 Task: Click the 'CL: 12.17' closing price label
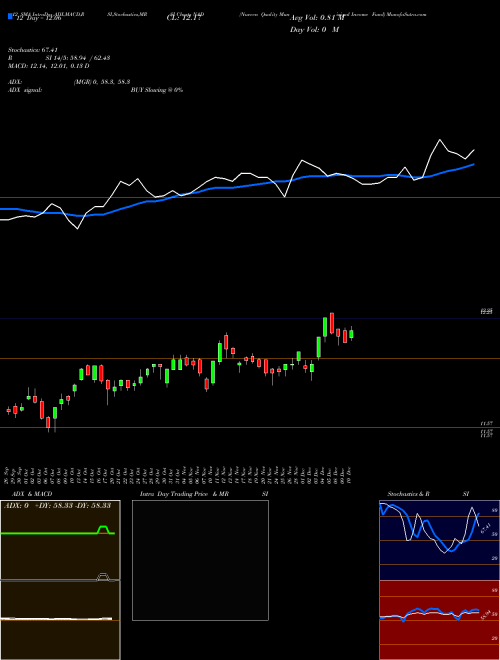pos(184,18)
